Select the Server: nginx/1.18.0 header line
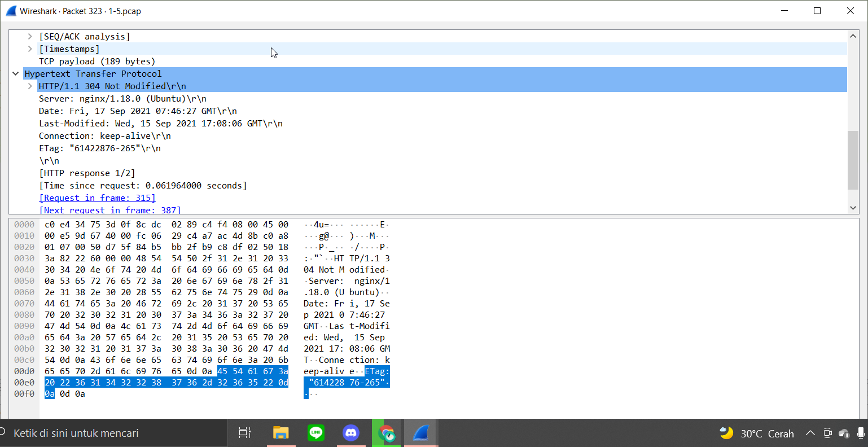The height and width of the screenshot is (447, 868). pyautogui.click(x=122, y=98)
